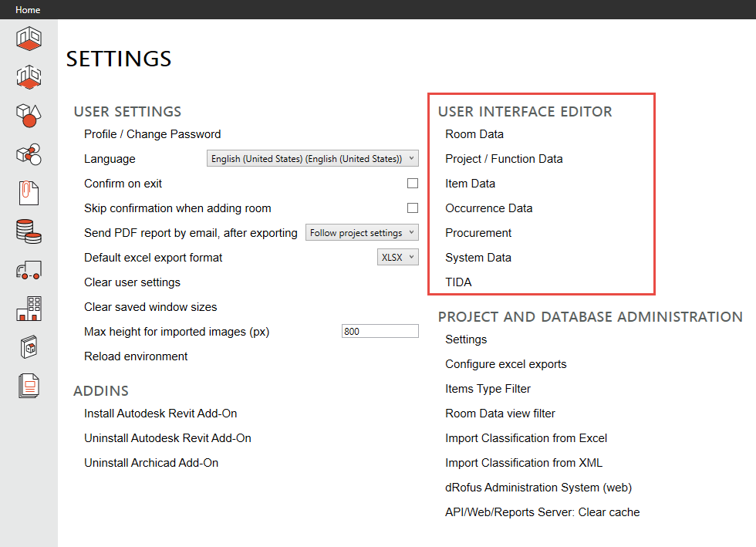Open the Send PDF report dropdown

(362, 231)
